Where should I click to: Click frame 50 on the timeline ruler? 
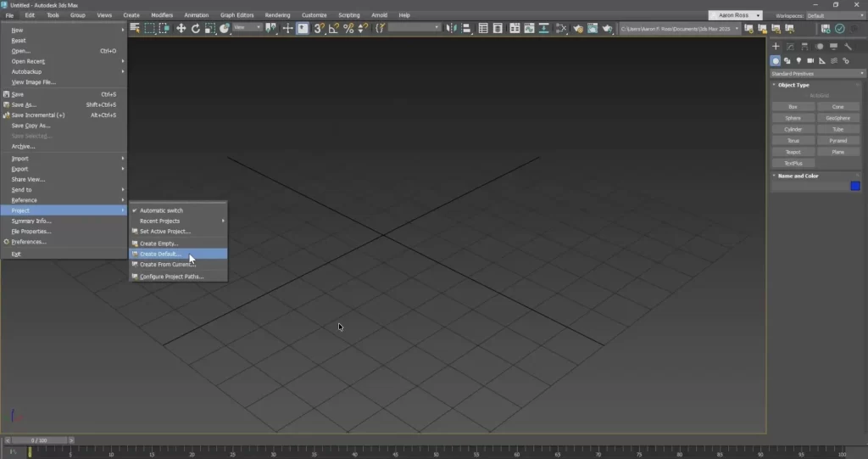pos(437,452)
